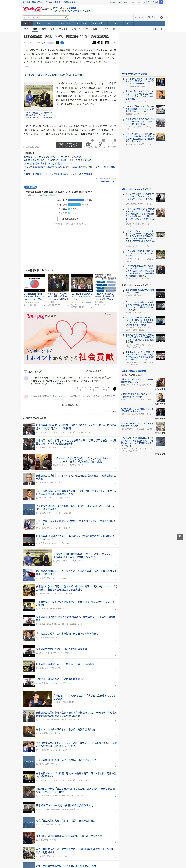The image size is (186, 868).
Task: Share the article on X
Action: (57, 43)
